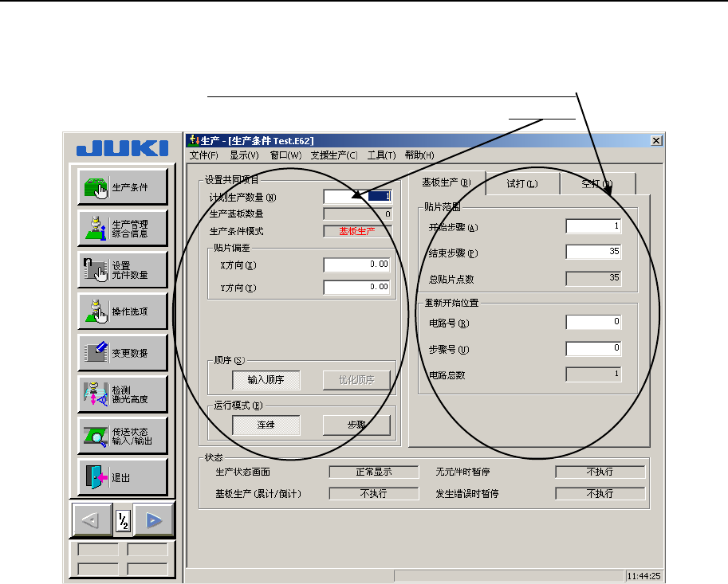Viewport: 728px width, 584px height.
Task: Click the Y方向 offset input field
Action: pyautogui.click(x=357, y=287)
